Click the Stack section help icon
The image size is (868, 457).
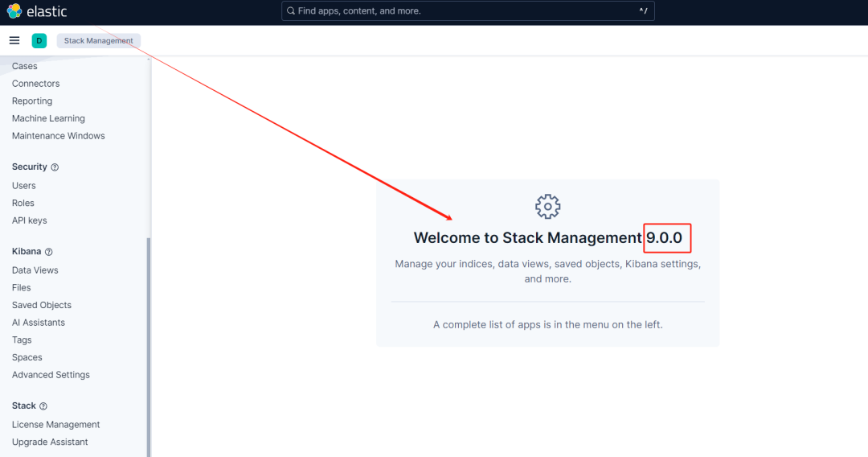pos(43,406)
